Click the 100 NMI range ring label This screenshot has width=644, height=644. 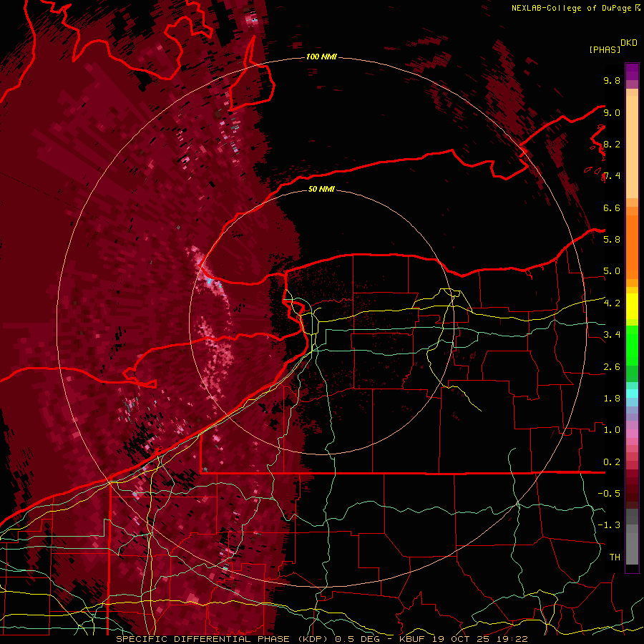click(x=321, y=57)
